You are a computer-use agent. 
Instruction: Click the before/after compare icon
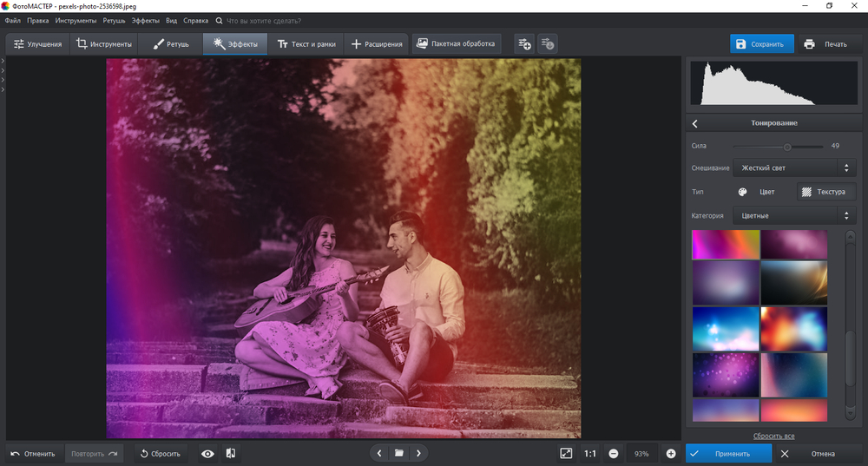click(x=231, y=453)
